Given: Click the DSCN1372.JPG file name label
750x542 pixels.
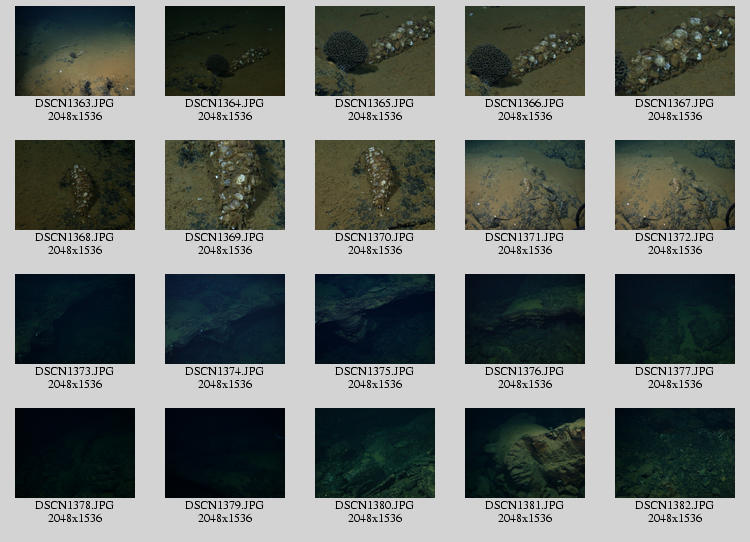Looking at the screenshot, I should (x=674, y=237).
